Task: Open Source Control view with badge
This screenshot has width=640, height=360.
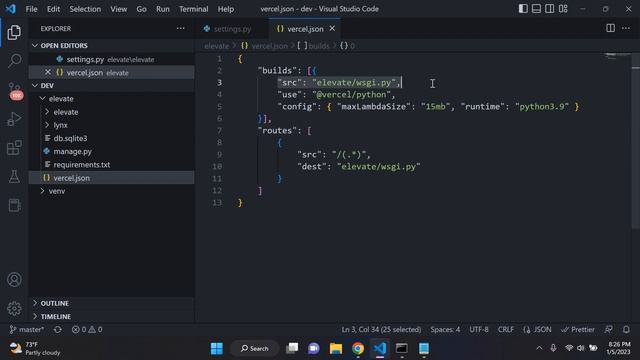Action: [15, 91]
